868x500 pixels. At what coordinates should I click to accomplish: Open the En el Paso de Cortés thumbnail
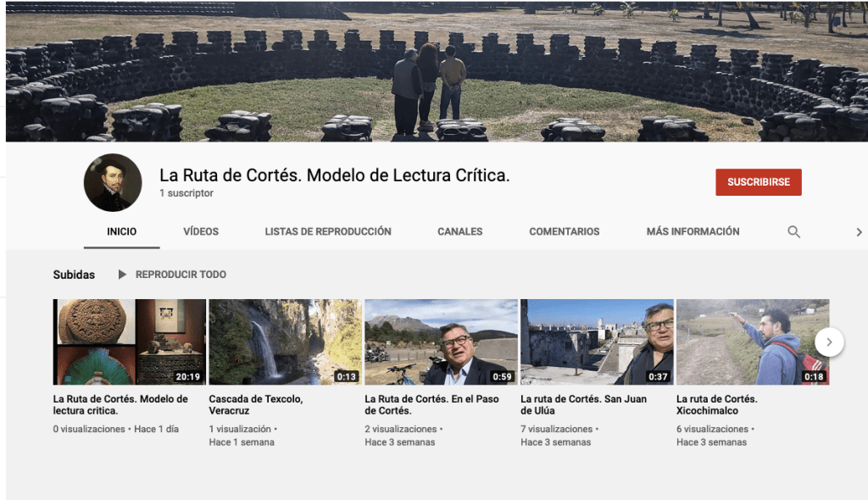point(441,342)
